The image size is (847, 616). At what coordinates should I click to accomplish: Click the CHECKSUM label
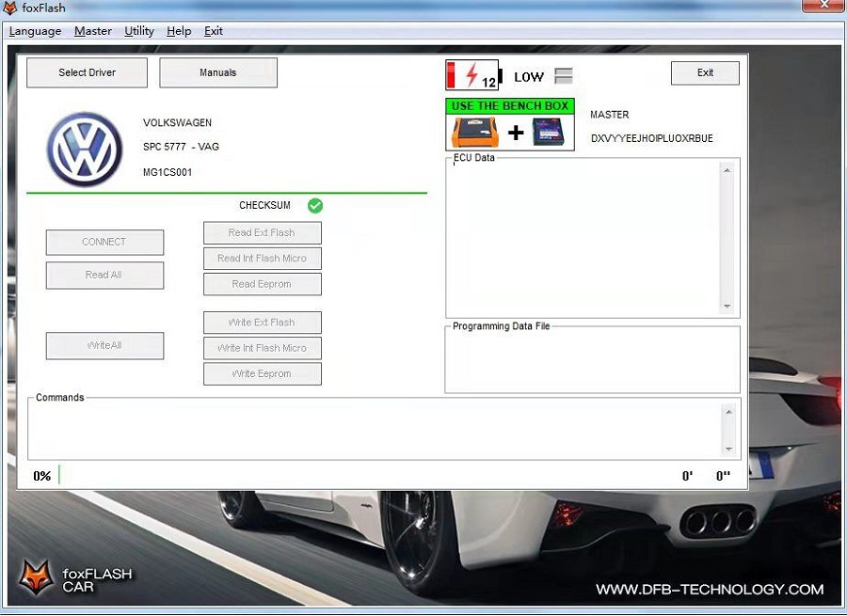pos(264,205)
